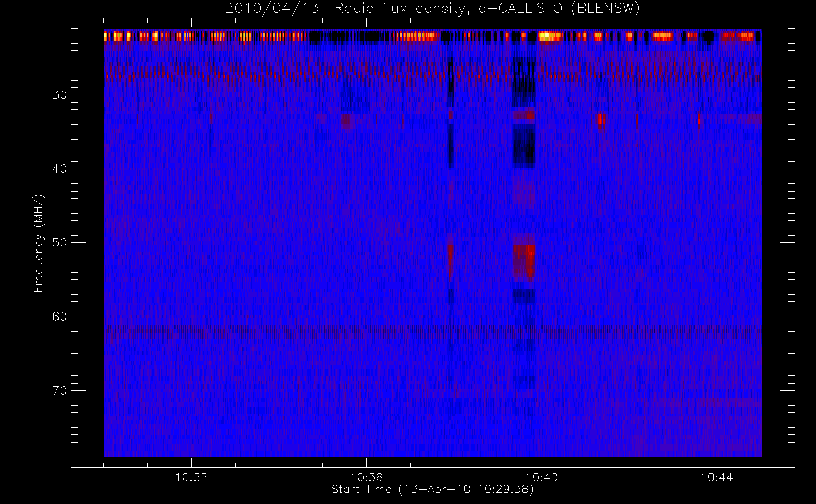The image size is (816, 504).
Task: Click the 60 frequency tick label
Action: (x=60, y=317)
